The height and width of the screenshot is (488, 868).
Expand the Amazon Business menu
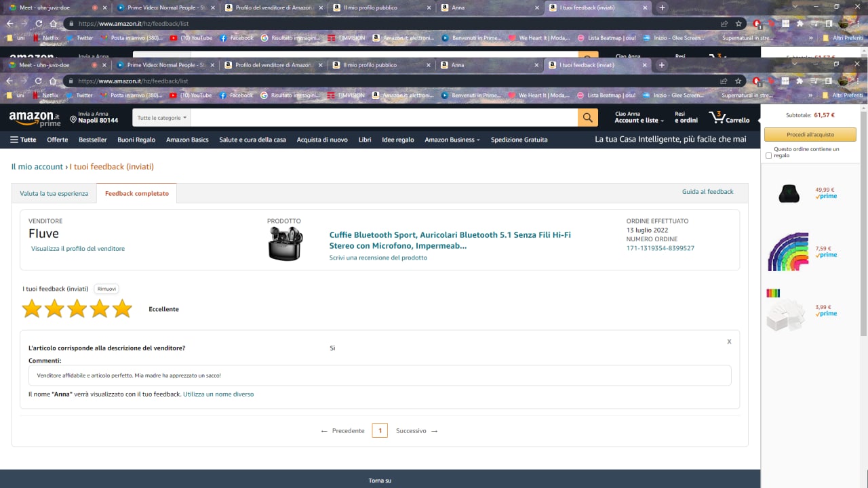point(452,140)
